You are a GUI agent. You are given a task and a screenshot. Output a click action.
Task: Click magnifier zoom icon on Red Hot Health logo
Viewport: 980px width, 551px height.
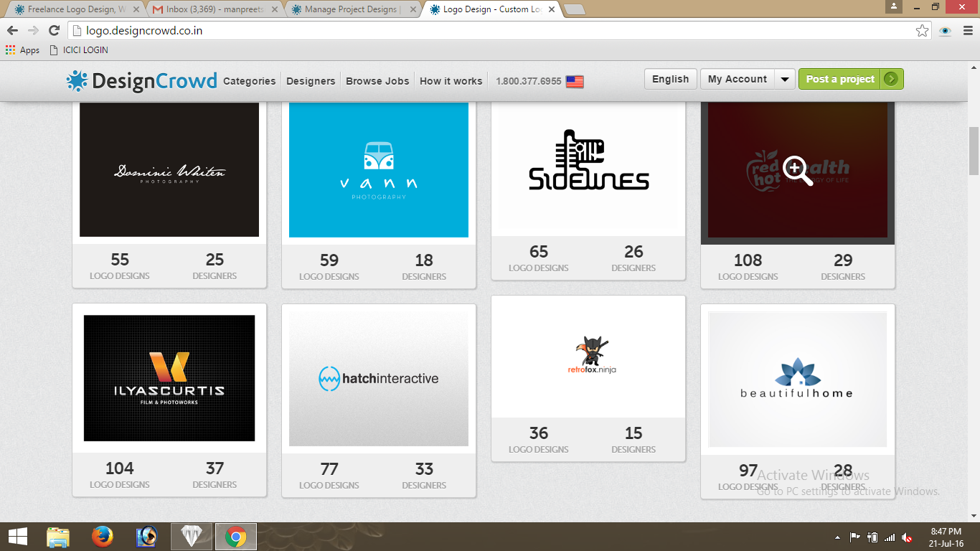tap(797, 170)
